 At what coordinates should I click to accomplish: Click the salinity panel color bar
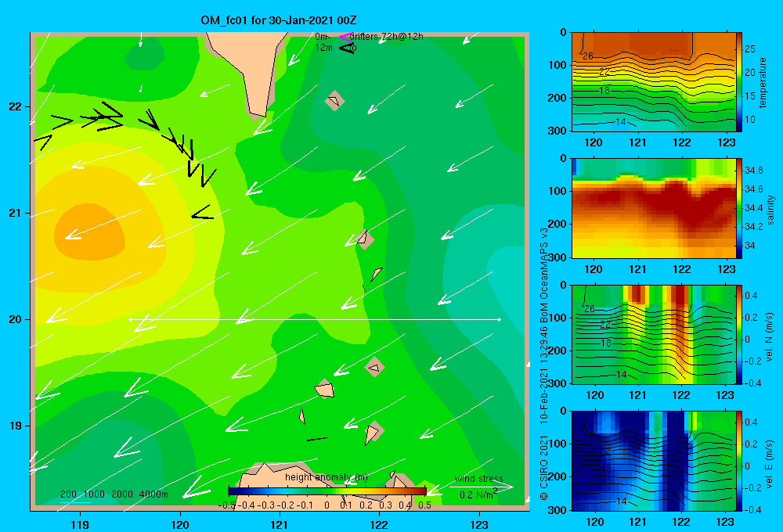coord(739,209)
